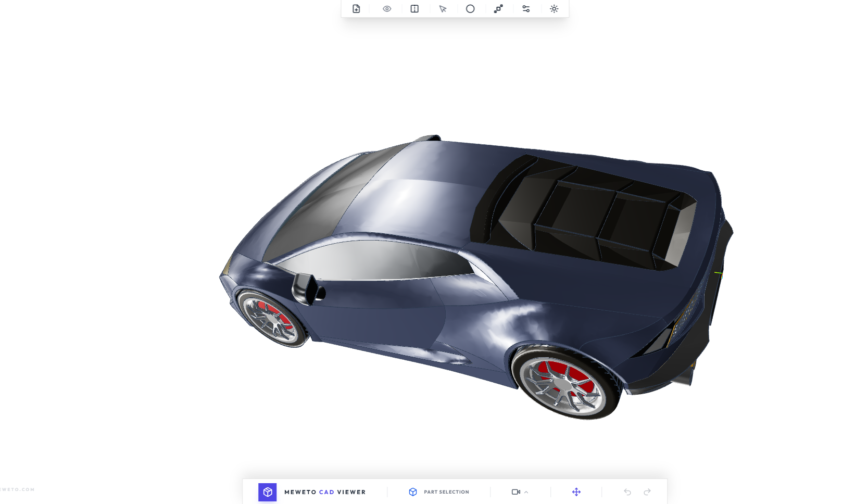855x504 pixels.
Task: Click the video camera icon
Action: point(516,492)
